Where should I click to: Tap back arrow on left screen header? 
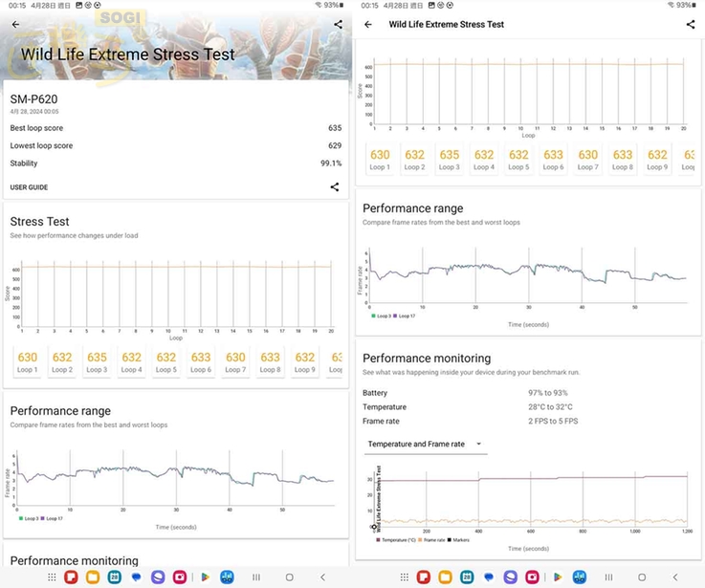click(15, 24)
